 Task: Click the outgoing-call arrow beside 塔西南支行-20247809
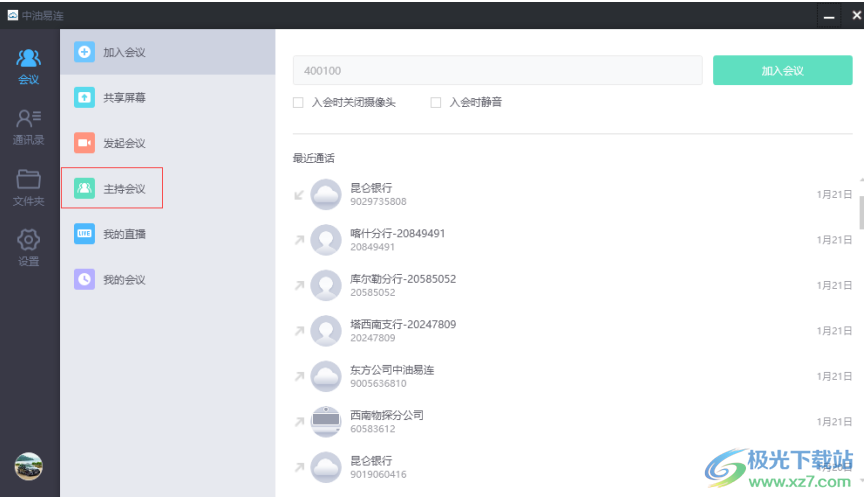(299, 331)
